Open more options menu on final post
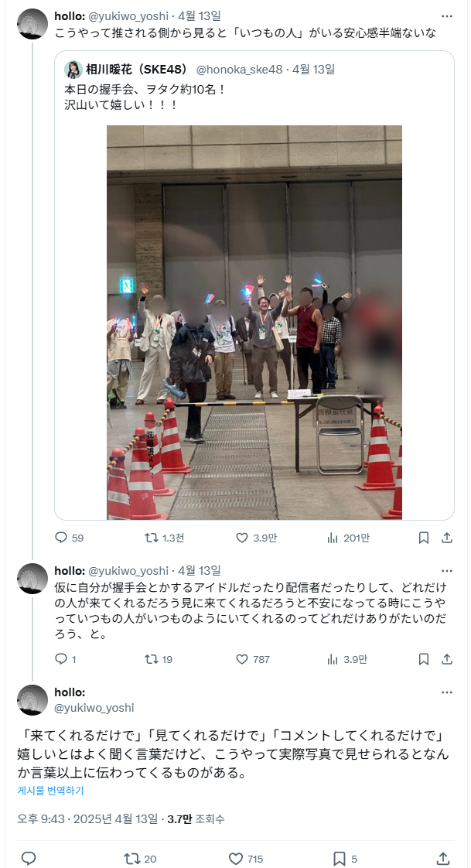471x868 pixels. click(x=447, y=692)
